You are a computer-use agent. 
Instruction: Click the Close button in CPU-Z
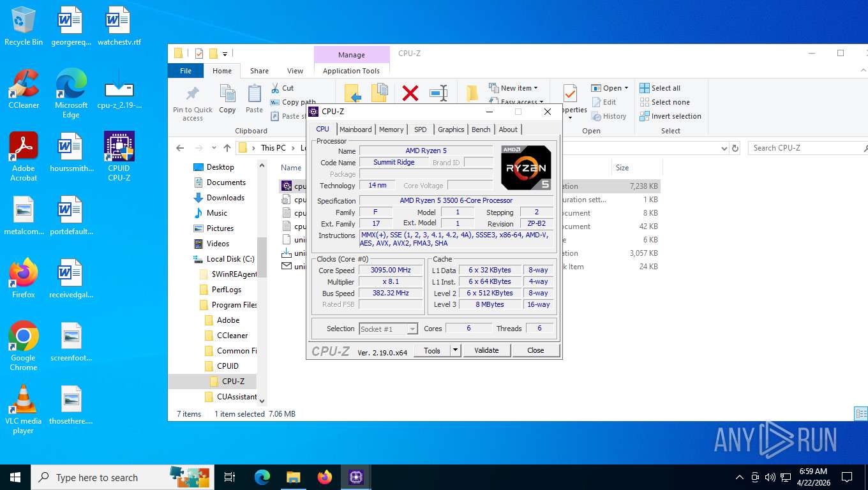pos(535,350)
